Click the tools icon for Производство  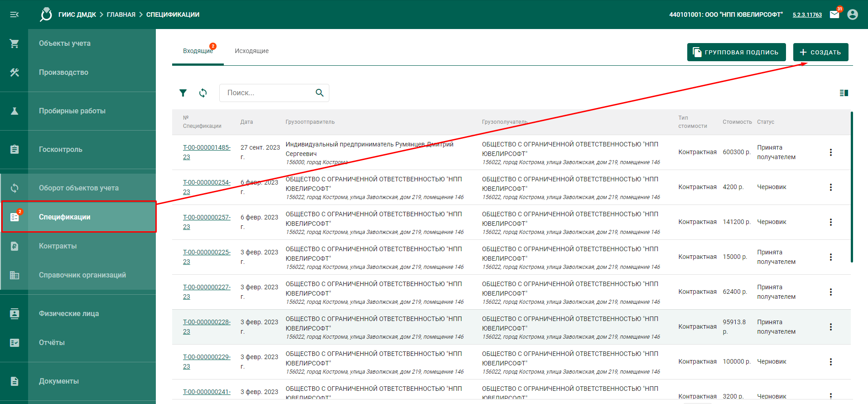14,73
